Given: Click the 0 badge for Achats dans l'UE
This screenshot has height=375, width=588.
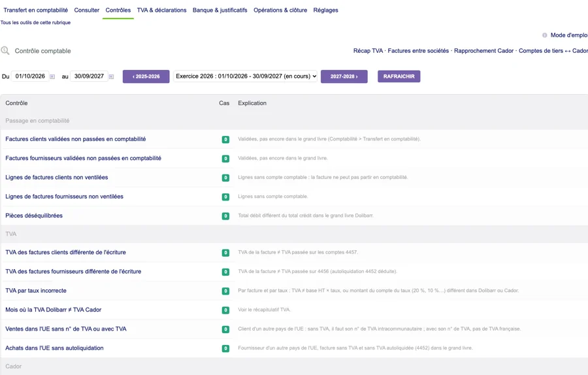Looking at the screenshot, I should coord(225,348).
